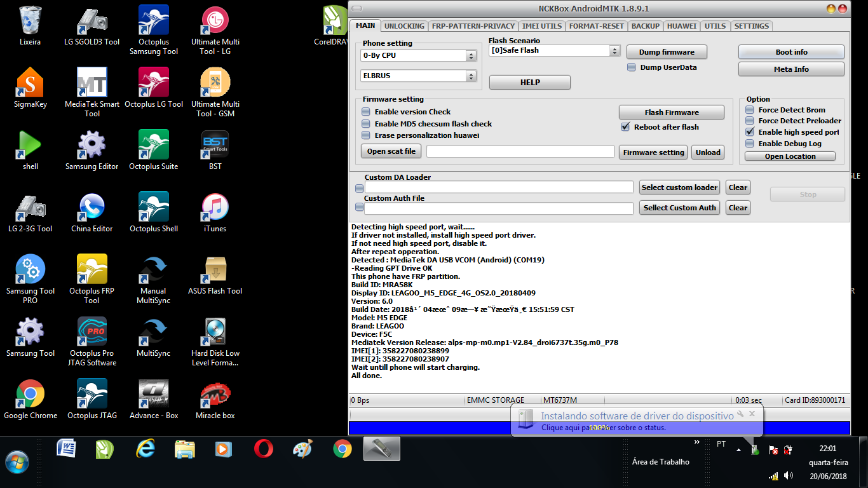
Task: Open MediaTek Smart Tool shortcut
Action: click(92, 92)
